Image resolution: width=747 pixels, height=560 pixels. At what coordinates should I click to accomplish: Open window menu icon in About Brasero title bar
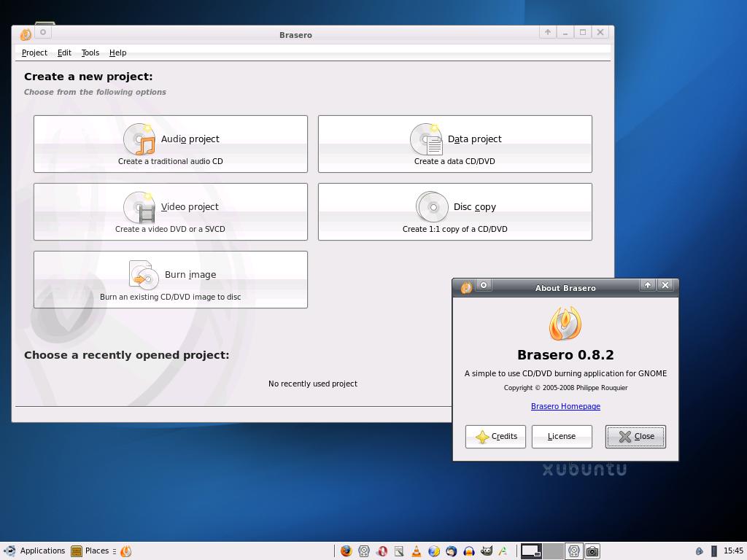pyautogui.click(x=466, y=287)
